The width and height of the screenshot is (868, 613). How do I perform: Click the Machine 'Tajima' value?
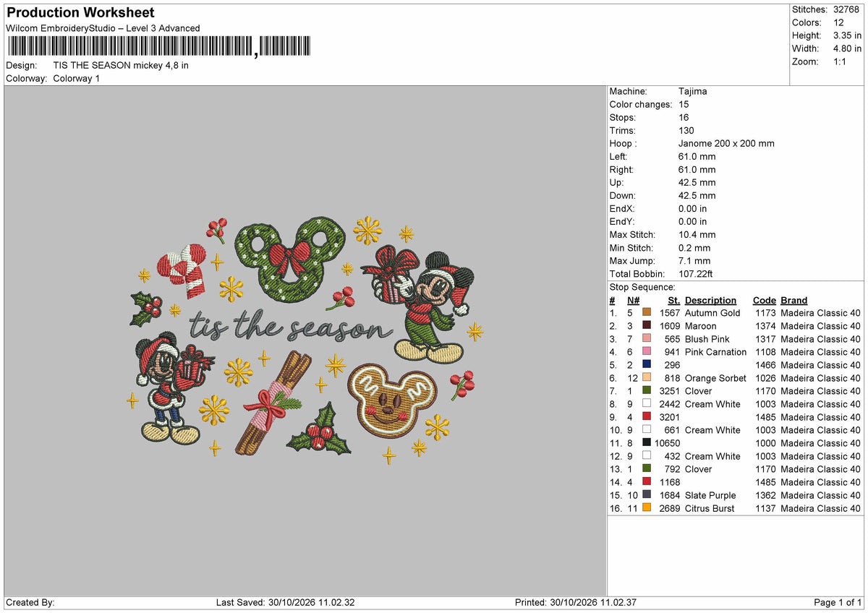coord(693,91)
